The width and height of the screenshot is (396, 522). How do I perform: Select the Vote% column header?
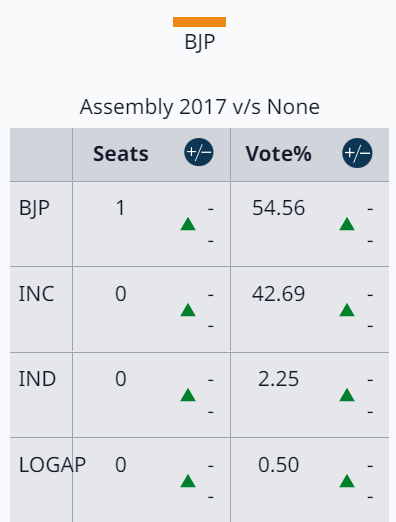click(278, 154)
